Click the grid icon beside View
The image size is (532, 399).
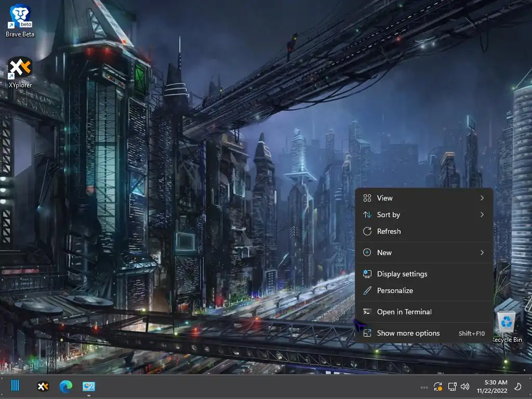tap(367, 198)
